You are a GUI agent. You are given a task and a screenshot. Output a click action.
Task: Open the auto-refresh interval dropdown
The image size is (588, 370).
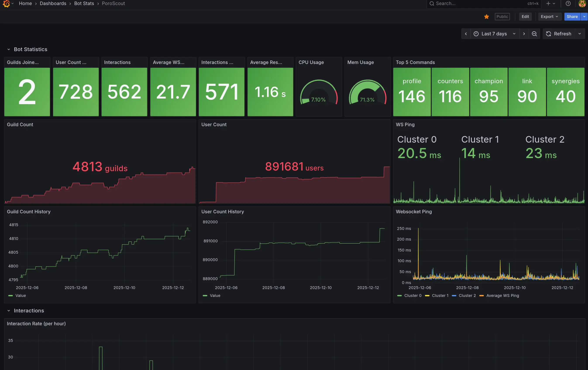580,34
